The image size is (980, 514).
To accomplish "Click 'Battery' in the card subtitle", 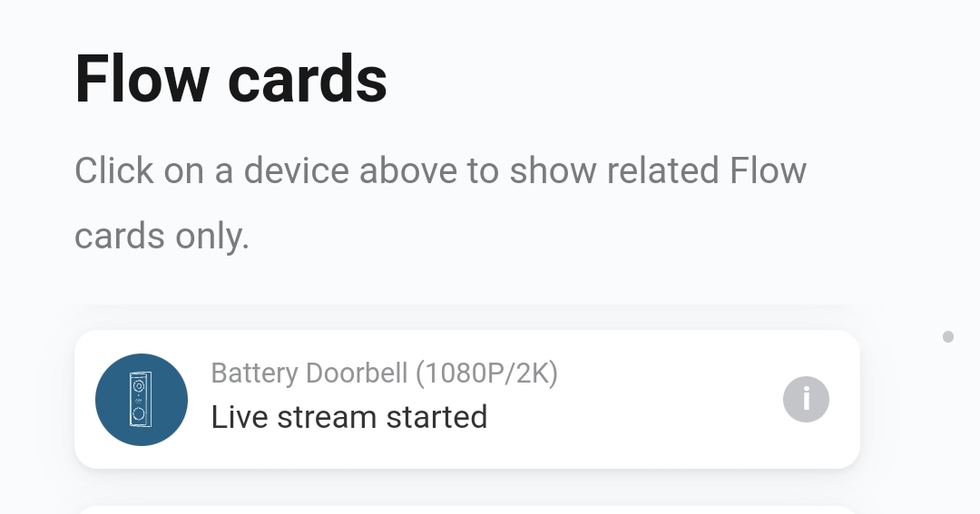I will coord(254,373).
